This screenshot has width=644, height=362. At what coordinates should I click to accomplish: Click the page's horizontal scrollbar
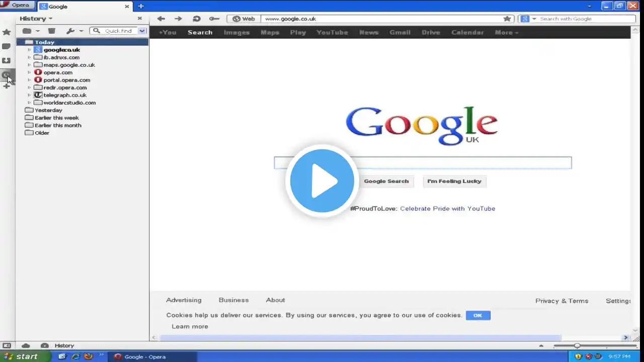(360, 338)
